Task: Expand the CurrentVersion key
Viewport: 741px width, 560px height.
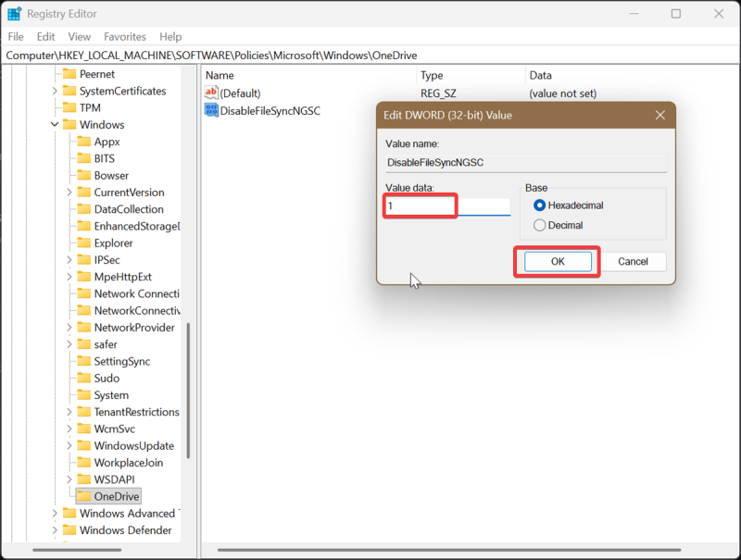Action: point(69,193)
